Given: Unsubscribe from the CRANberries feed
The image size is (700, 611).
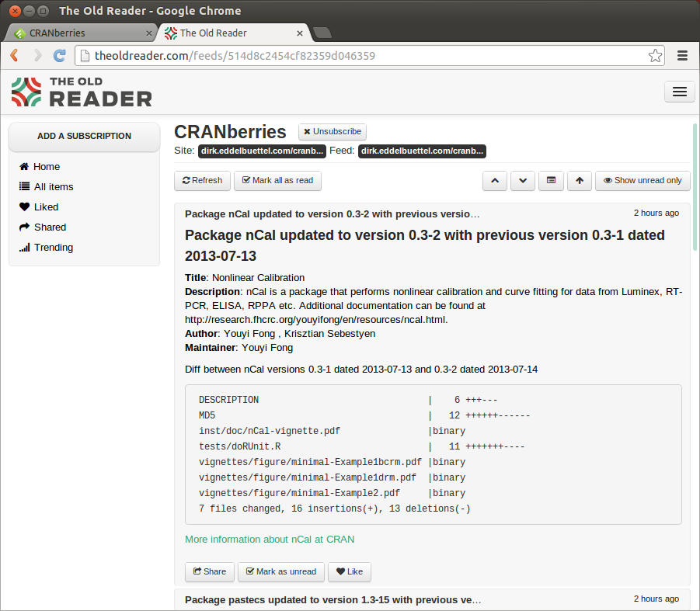Looking at the screenshot, I should point(333,131).
